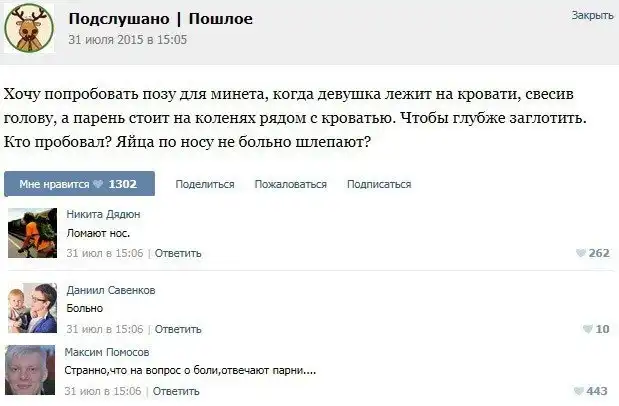Close the post via Закрыть
Viewport: 619px width, 406px height.
tap(592, 16)
